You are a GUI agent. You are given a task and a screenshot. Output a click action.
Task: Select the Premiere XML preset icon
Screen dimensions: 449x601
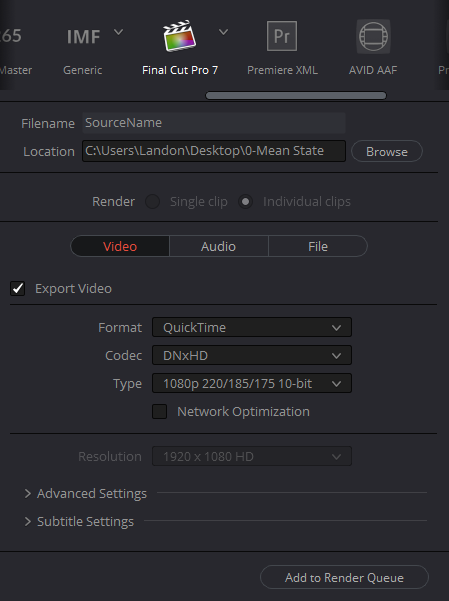pos(282,36)
